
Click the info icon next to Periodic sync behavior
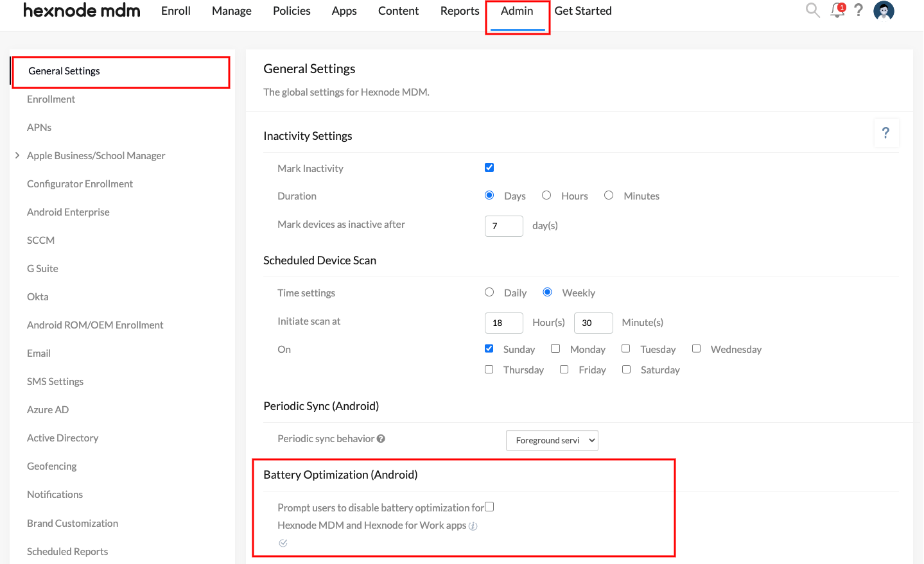(x=381, y=439)
